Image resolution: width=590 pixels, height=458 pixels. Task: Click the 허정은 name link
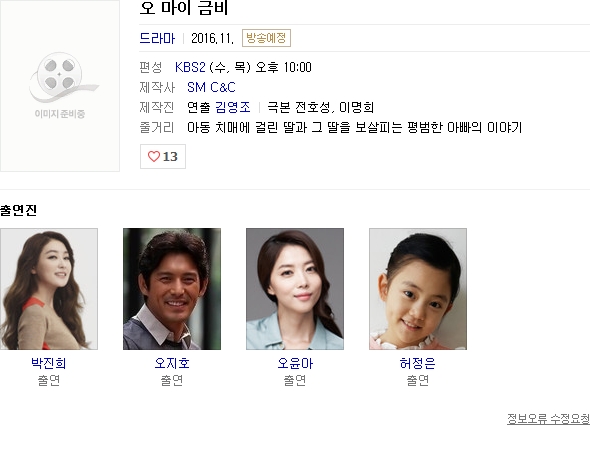[x=418, y=363]
